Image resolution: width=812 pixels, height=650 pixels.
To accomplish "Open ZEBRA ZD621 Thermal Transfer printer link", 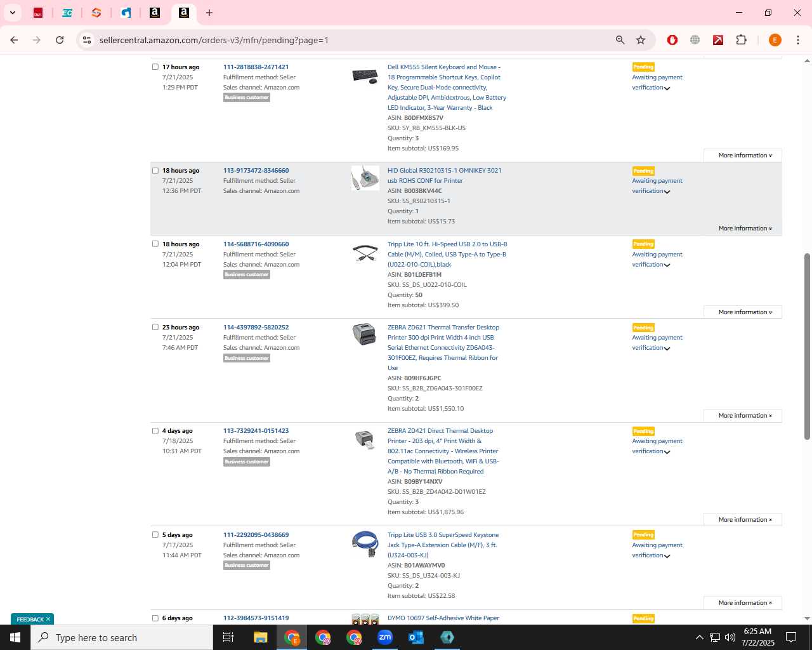I will [443, 347].
